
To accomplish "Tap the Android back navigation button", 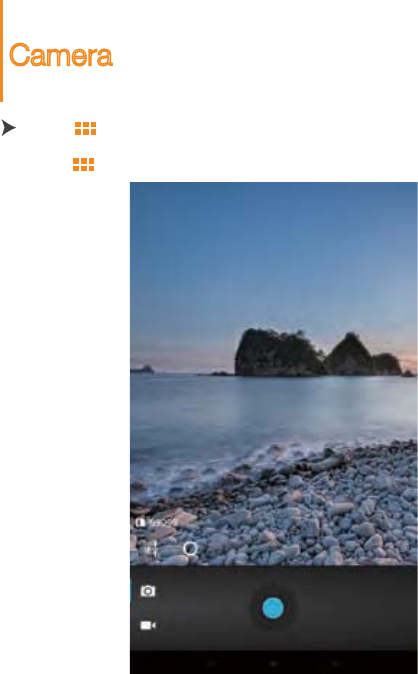I will pos(212,664).
